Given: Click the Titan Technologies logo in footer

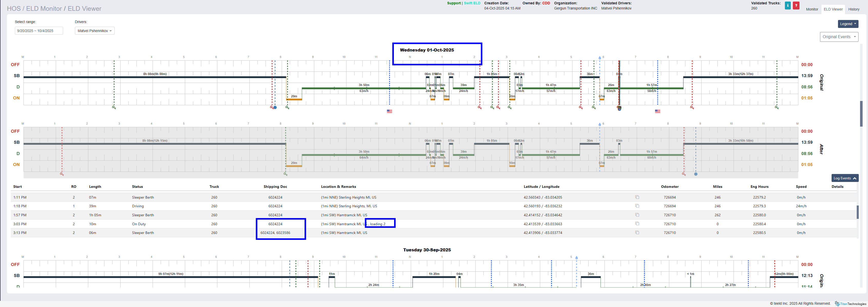Looking at the screenshot, I should (850, 304).
